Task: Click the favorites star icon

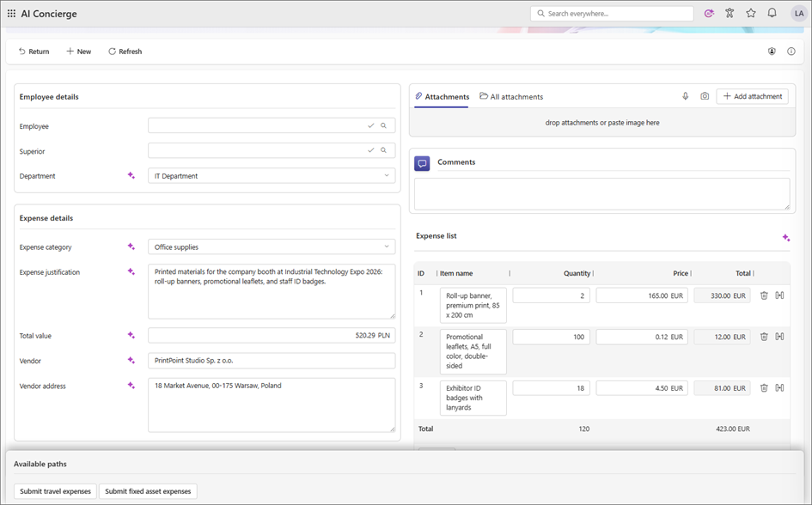Action: (x=751, y=14)
